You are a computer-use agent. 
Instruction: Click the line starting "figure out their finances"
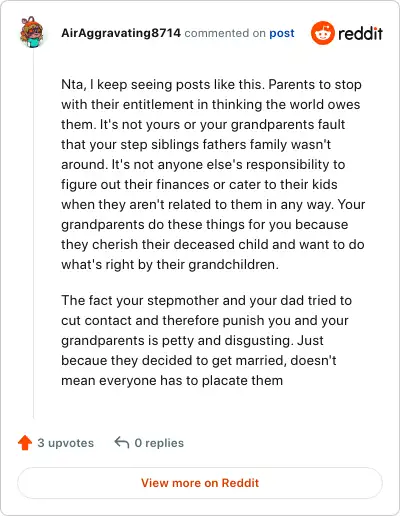(x=199, y=184)
